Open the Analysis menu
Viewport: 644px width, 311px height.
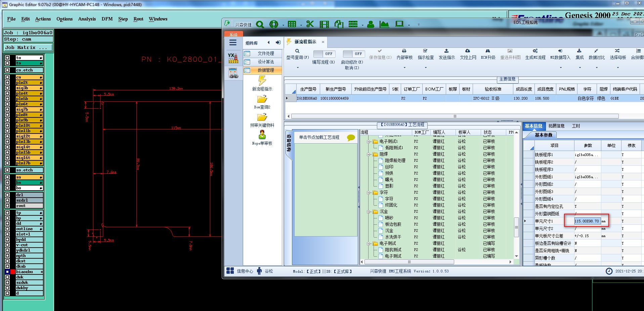(87, 19)
